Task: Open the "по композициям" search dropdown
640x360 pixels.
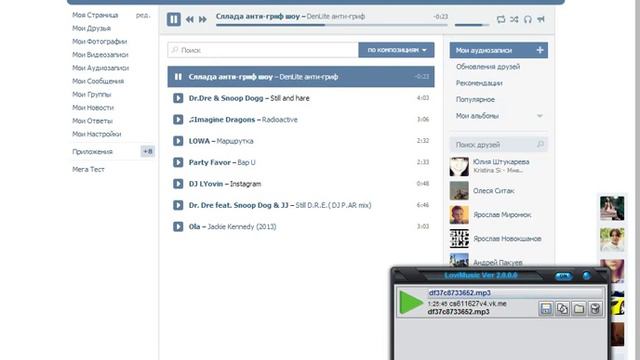Action: (396, 50)
